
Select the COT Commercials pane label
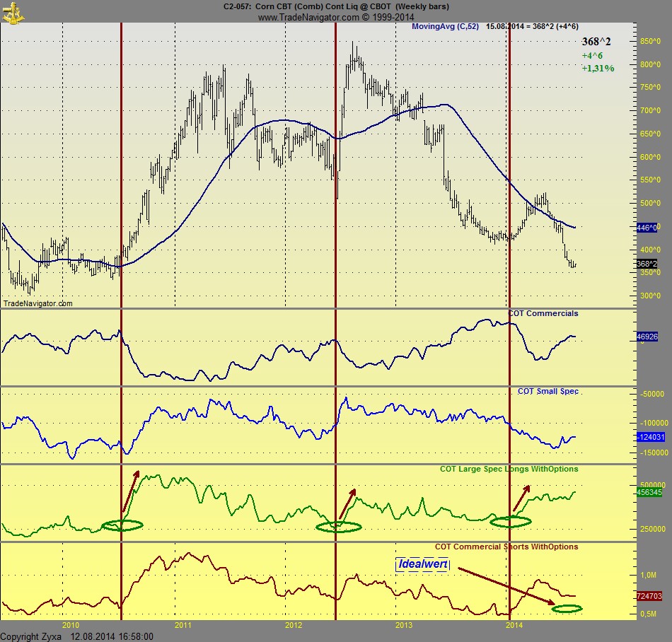coord(543,313)
